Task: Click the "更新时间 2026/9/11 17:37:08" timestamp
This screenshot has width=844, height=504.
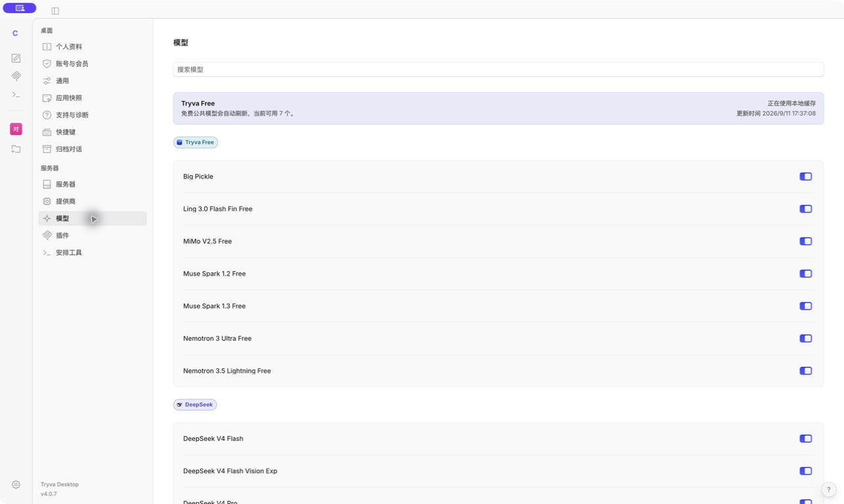Action: point(776,114)
